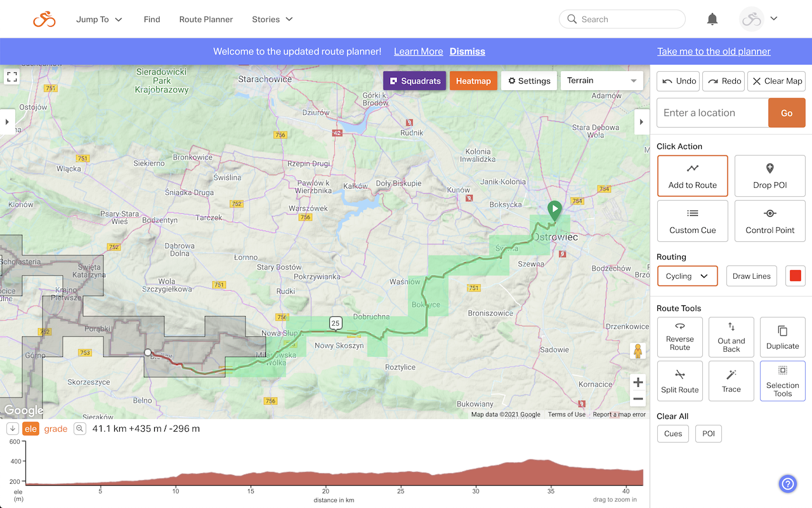The image size is (812, 508).
Task: Focus the top Search field
Action: pyautogui.click(x=622, y=19)
